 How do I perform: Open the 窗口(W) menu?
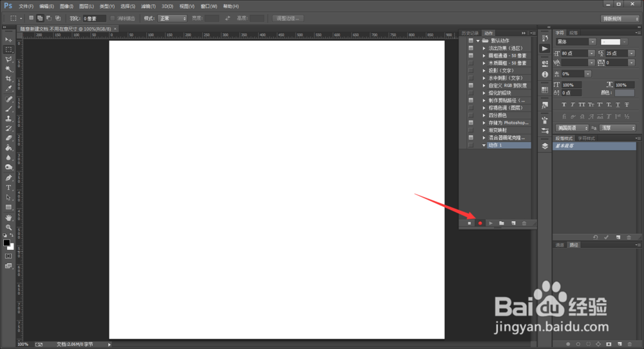209,6
